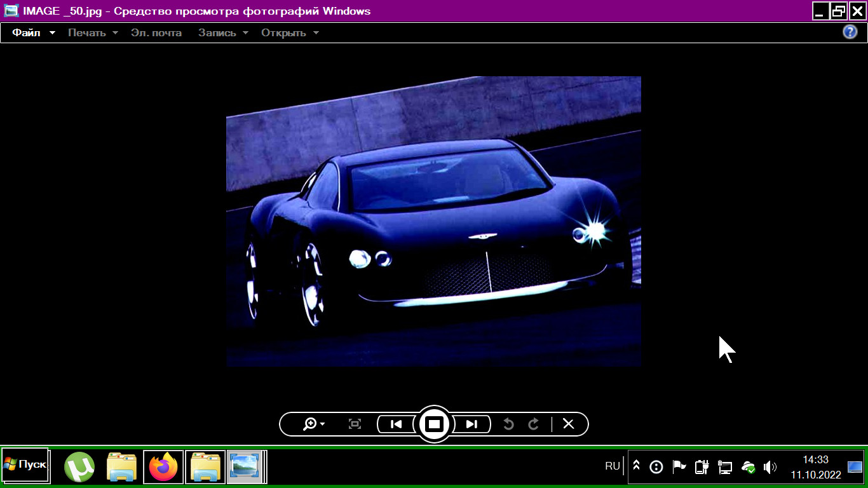Show hidden tray icons arrow
This screenshot has height=488, width=868.
click(x=636, y=467)
